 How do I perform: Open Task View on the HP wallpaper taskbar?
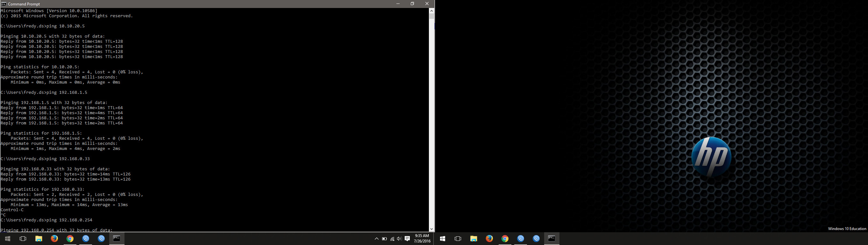pyautogui.click(x=458, y=239)
